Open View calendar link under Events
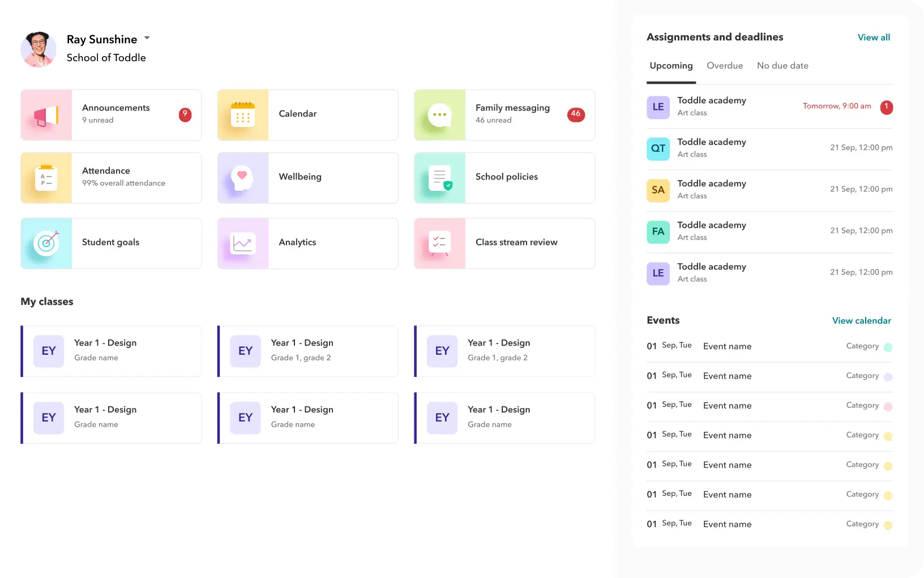This screenshot has height=578, width=924. coord(861,321)
